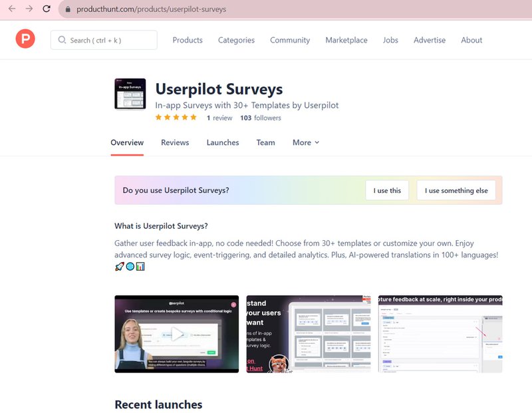The image size is (532, 413).
Task: Click the Userpilot Surveys product logo
Action: [129, 95]
